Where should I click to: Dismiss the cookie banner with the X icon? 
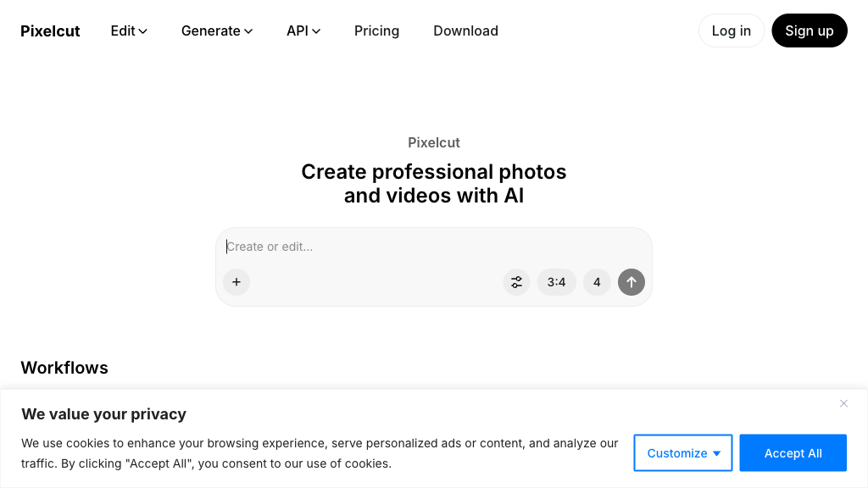pyautogui.click(x=843, y=403)
